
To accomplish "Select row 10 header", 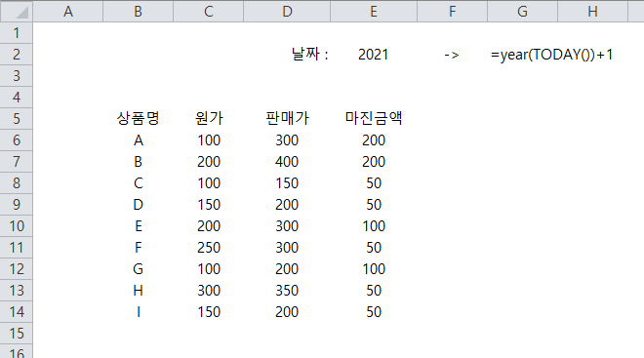I will (x=17, y=225).
